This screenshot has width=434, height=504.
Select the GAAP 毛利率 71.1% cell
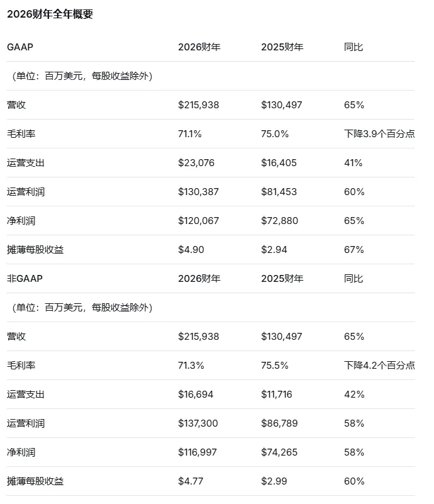click(x=189, y=134)
